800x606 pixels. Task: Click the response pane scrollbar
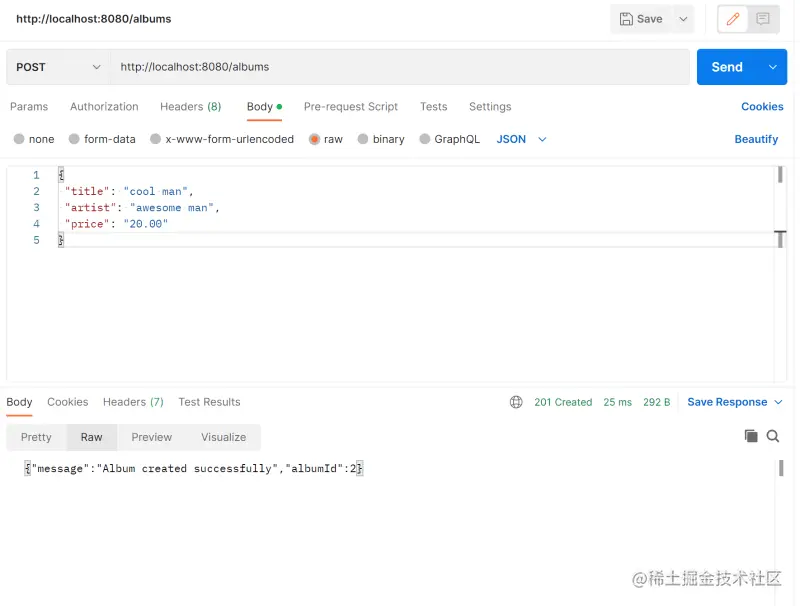(x=781, y=468)
